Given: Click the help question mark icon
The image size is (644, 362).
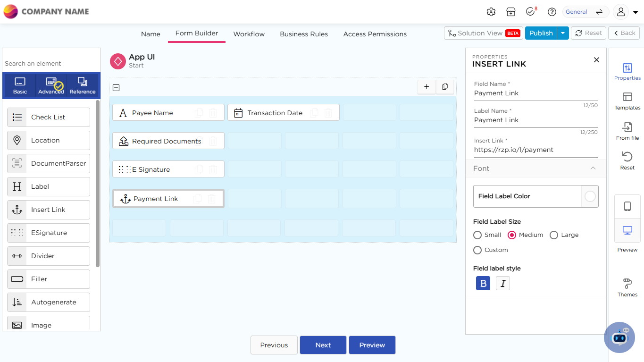Looking at the screenshot, I should pos(552,12).
